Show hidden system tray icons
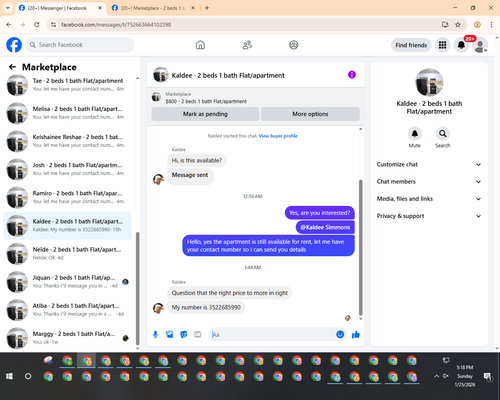 [436, 376]
